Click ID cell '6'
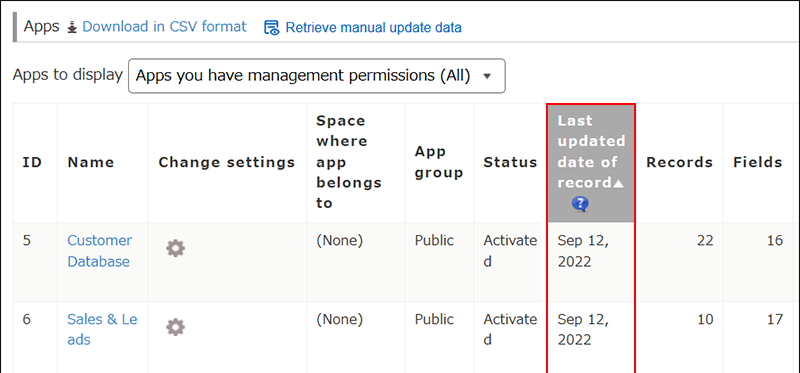The image size is (800, 373). tap(27, 319)
